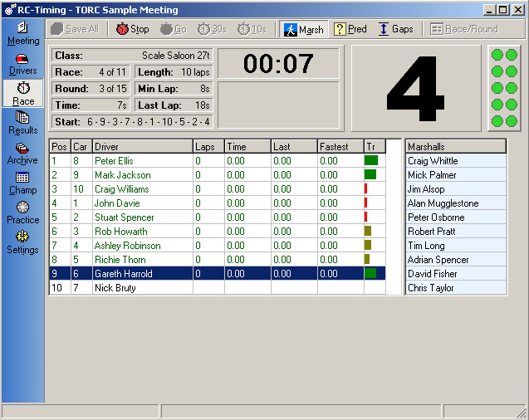Click the Fastest column header
The height and width of the screenshot is (420, 529).
[340, 146]
